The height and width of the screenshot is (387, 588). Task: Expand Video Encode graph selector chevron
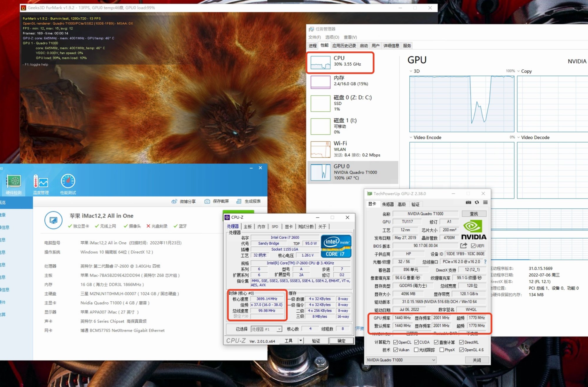pos(411,137)
